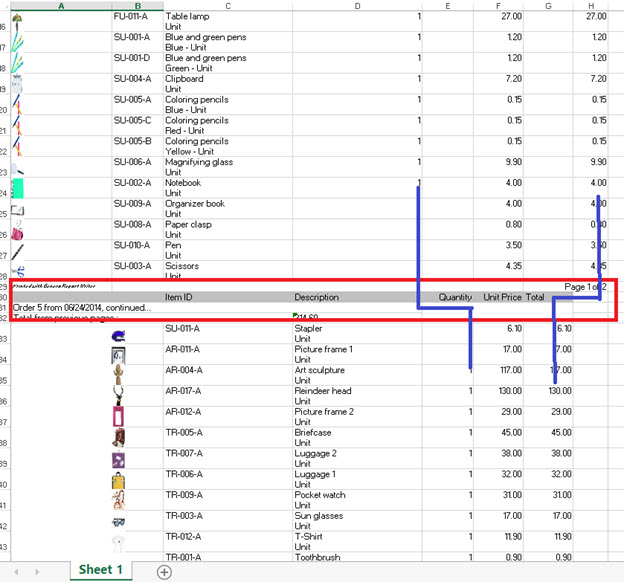Click the 'Magnifying glass' description cell
The height and width of the screenshot is (582, 624).
point(199,162)
